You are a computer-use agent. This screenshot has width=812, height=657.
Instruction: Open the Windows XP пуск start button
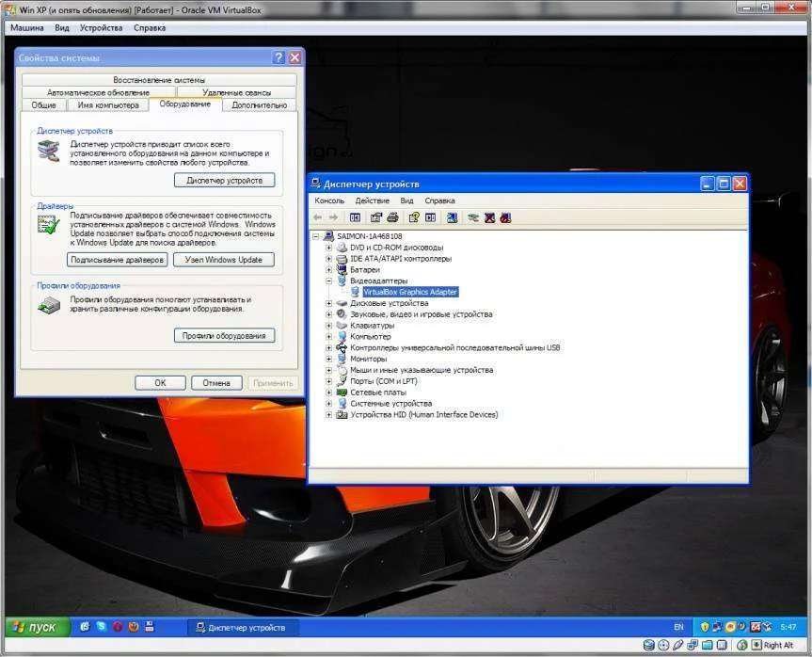34,627
